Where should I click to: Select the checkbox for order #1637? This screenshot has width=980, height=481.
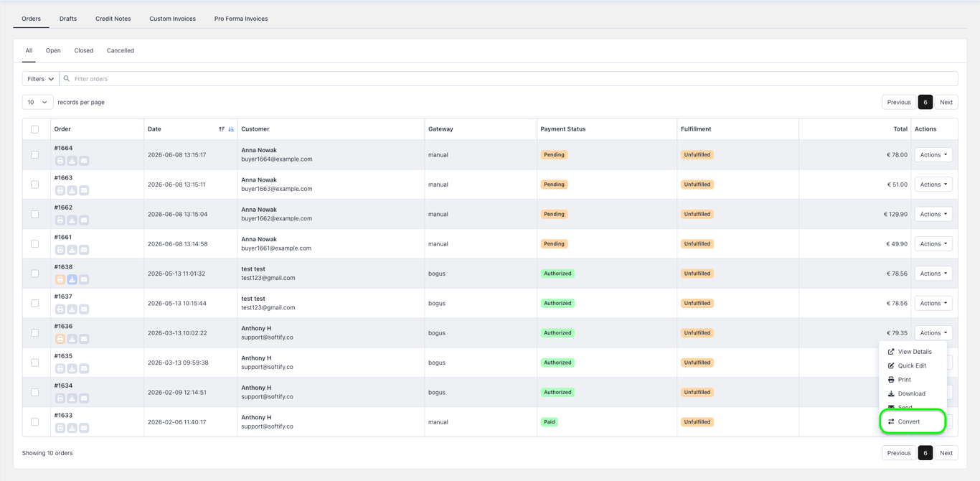pos(34,304)
